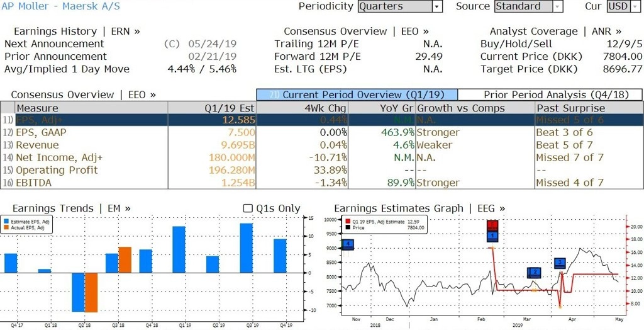Image resolution: width=644 pixels, height=330 pixels.
Task: Click the blue event marker numbered 1
Action: coord(492,236)
